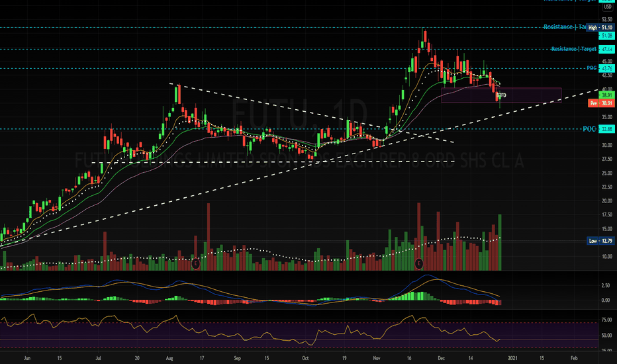Click the 30.00 price axis value
The height and width of the screenshot is (364, 617).
(x=607, y=145)
